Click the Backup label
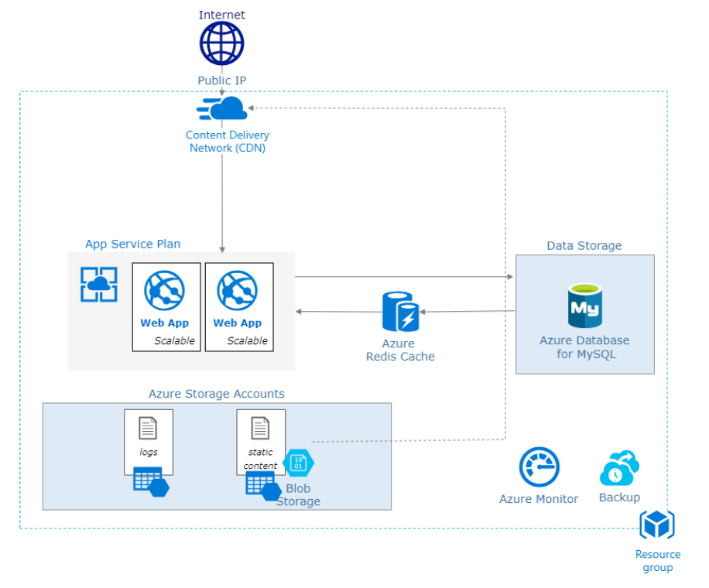The width and height of the screenshot is (709, 588). [619, 497]
